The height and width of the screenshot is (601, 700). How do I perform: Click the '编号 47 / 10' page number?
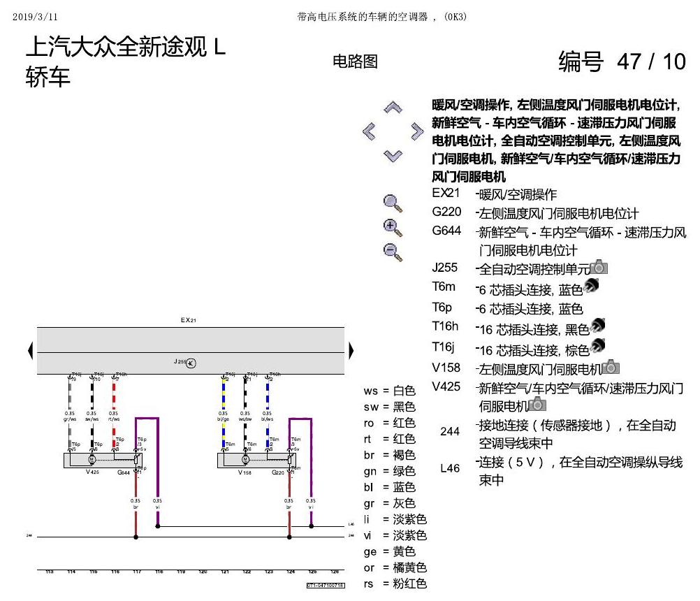(622, 61)
